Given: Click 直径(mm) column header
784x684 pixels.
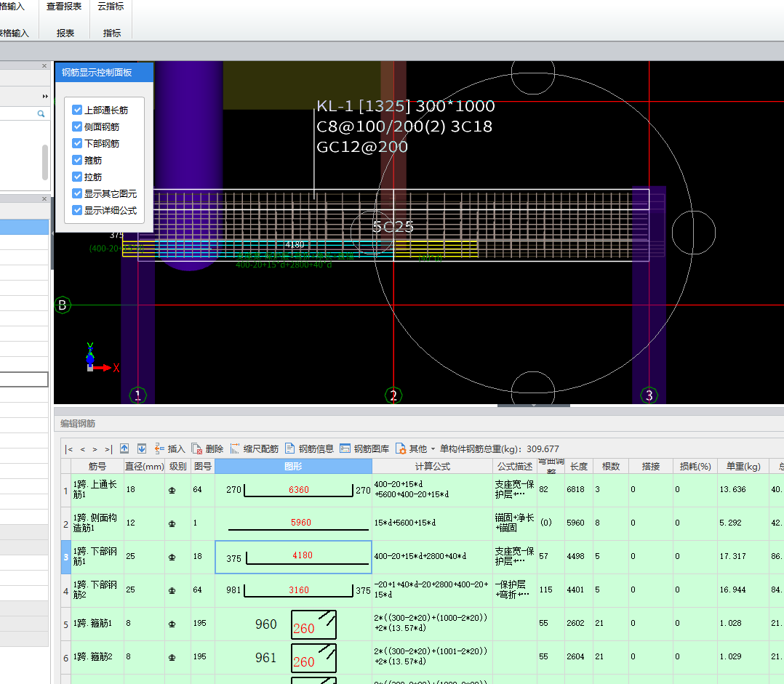Looking at the screenshot, I should [145, 466].
